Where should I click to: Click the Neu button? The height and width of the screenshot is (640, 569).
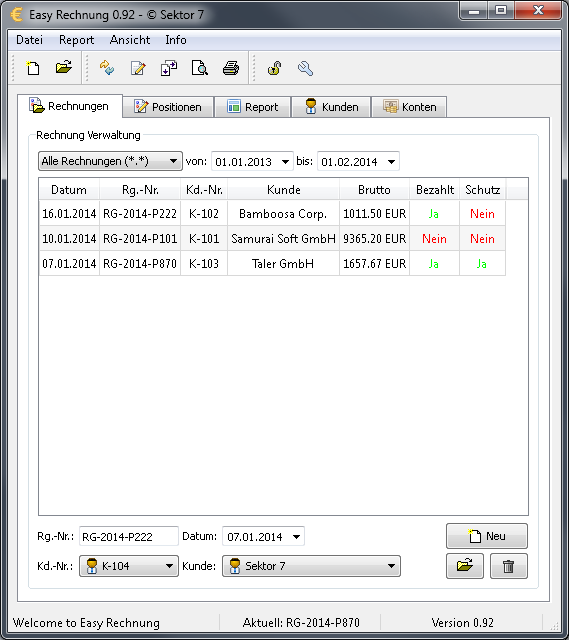[487, 536]
